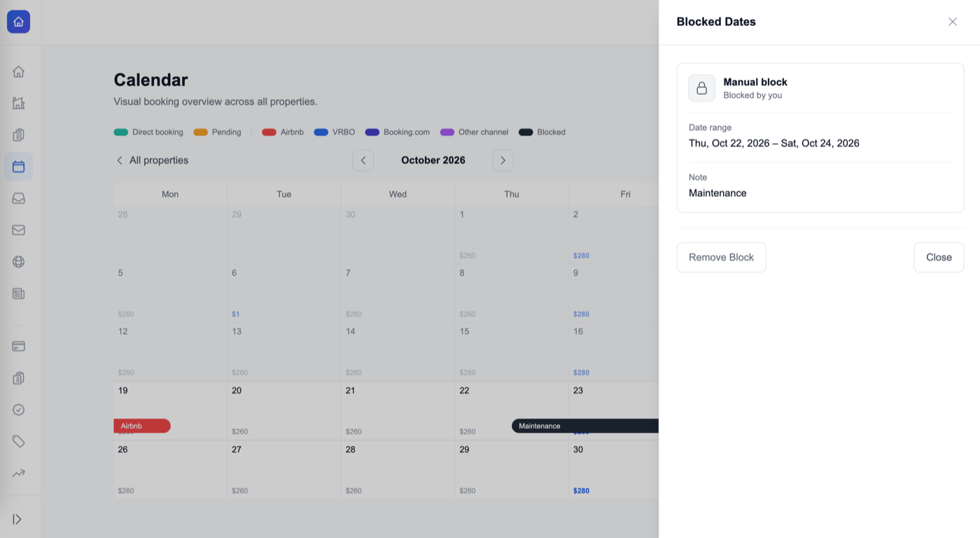Open the price tag icon in sidebar

(x=18, y=441)
